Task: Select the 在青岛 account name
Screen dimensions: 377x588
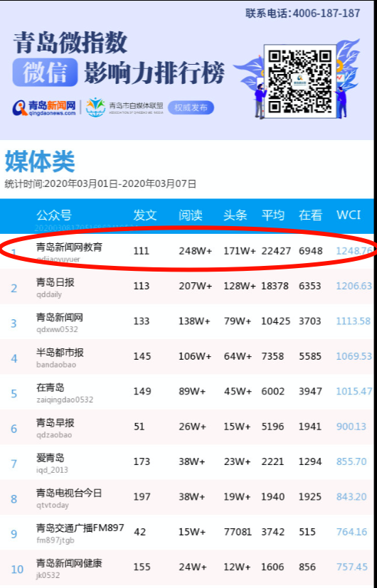Action: (x=51, y=387)
